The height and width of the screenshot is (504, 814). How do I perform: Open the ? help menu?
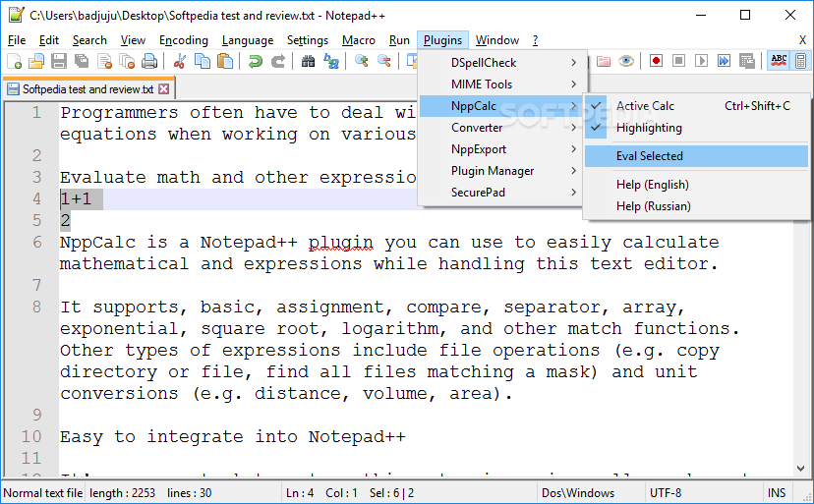coord(535,40)
